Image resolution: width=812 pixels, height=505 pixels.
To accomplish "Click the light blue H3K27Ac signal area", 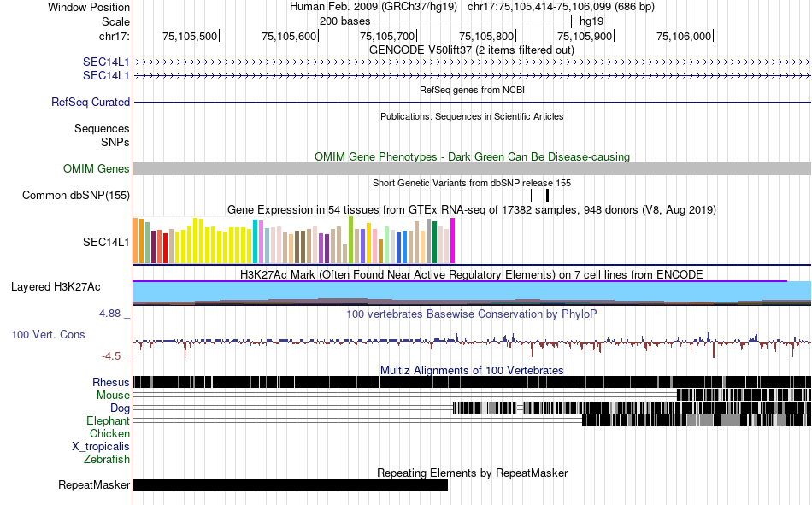I will coord(472,290).
